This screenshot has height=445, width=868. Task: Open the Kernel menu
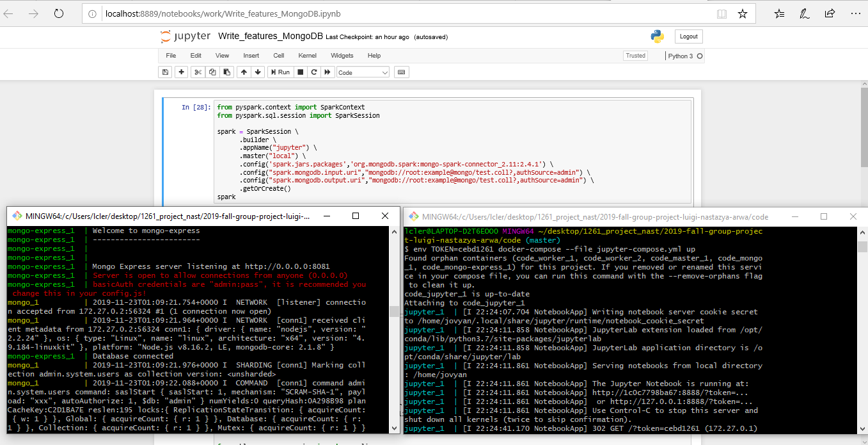click(x=307, y=56)
